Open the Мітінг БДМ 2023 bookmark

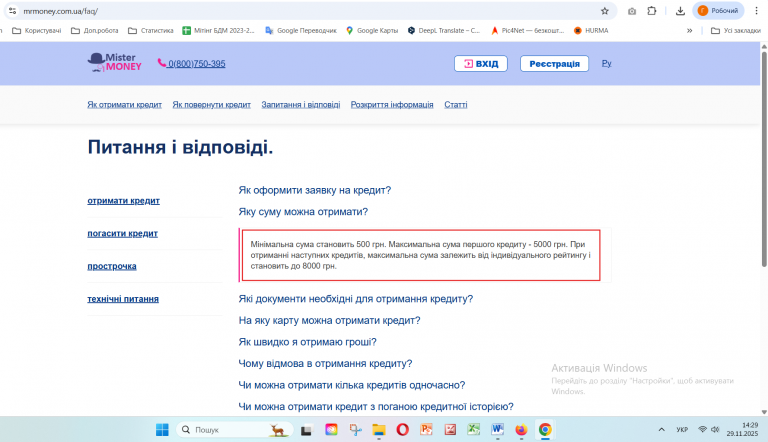(218, 30)
